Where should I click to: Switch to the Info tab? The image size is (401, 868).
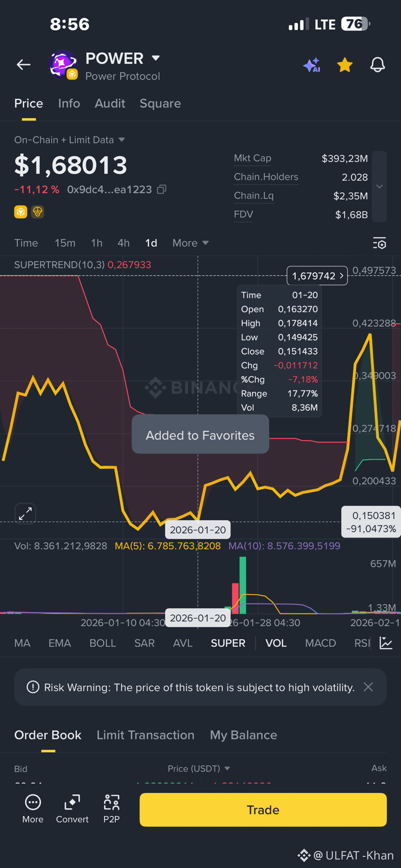69,103
